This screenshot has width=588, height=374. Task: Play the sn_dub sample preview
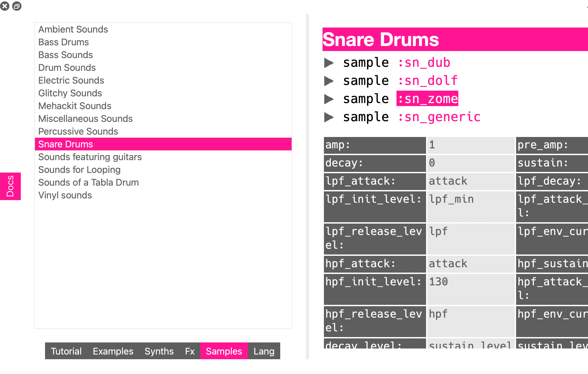click(x=329, y=63)
